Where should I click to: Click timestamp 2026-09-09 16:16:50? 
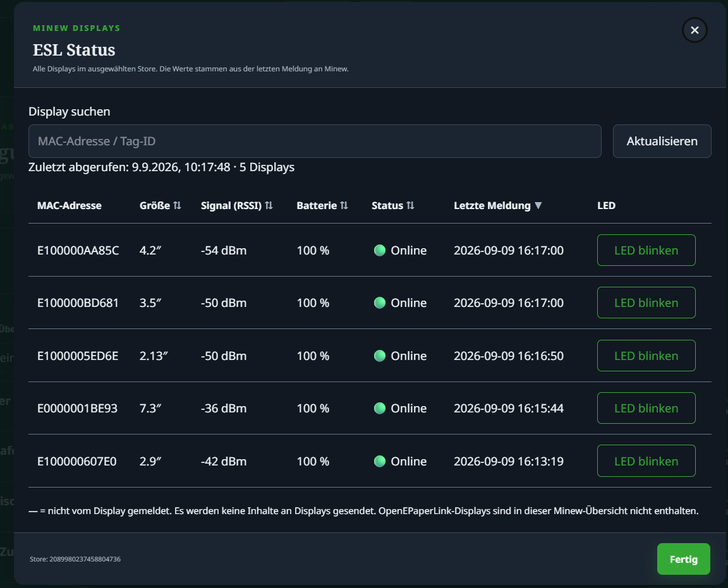coord(508,356)
